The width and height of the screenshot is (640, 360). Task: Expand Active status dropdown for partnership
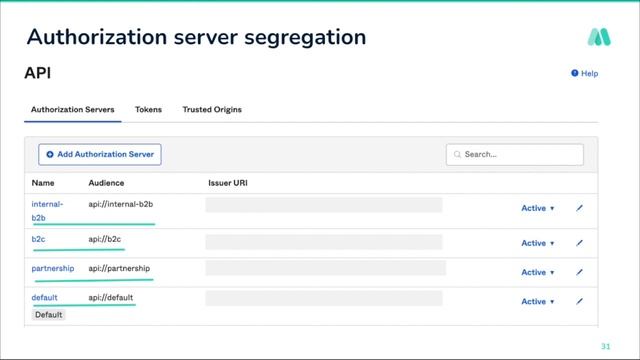(x=538, y=272)
